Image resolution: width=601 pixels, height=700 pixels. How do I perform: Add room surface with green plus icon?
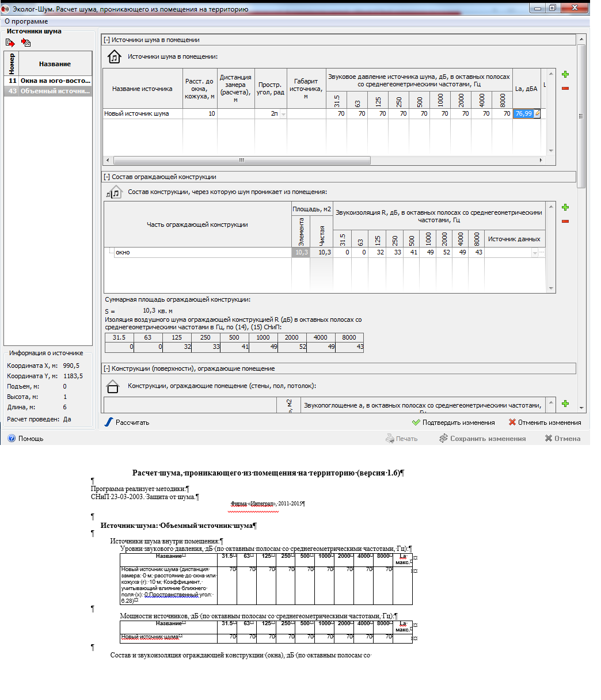click(565, 404)
